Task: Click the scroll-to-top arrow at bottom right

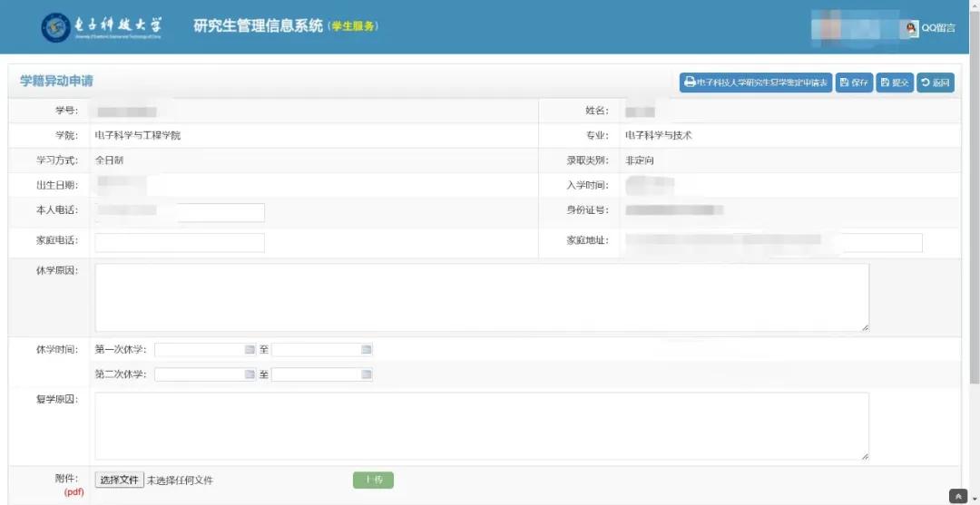Action: coord(958,496)
